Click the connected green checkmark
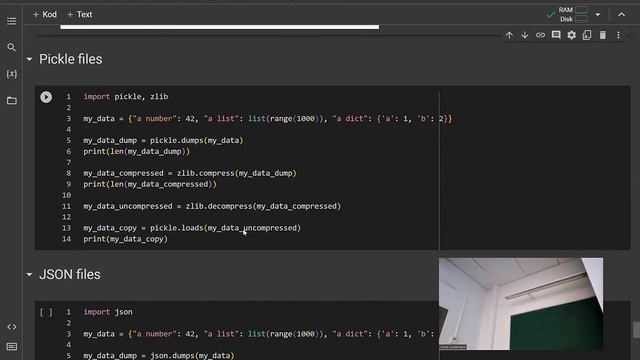Image resolution: width=640 pixels, height=360 pixels. (x=551, y=15)
